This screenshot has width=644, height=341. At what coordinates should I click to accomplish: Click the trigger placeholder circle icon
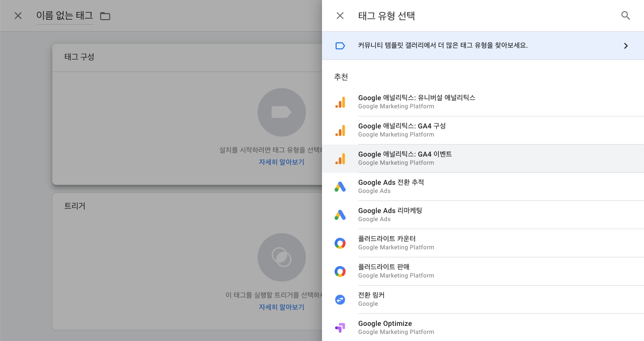[282, 257]
